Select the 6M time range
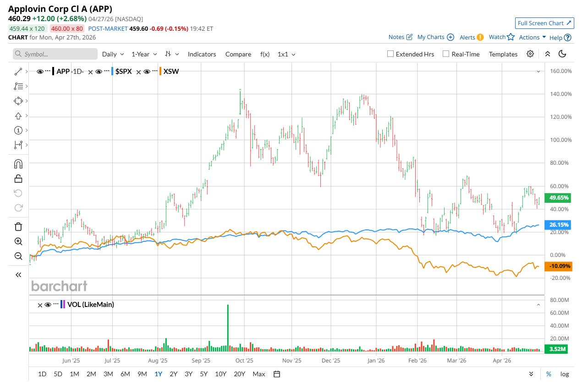Image resolution: width=588 pixels, height=390 pixels. pos(125,374)
